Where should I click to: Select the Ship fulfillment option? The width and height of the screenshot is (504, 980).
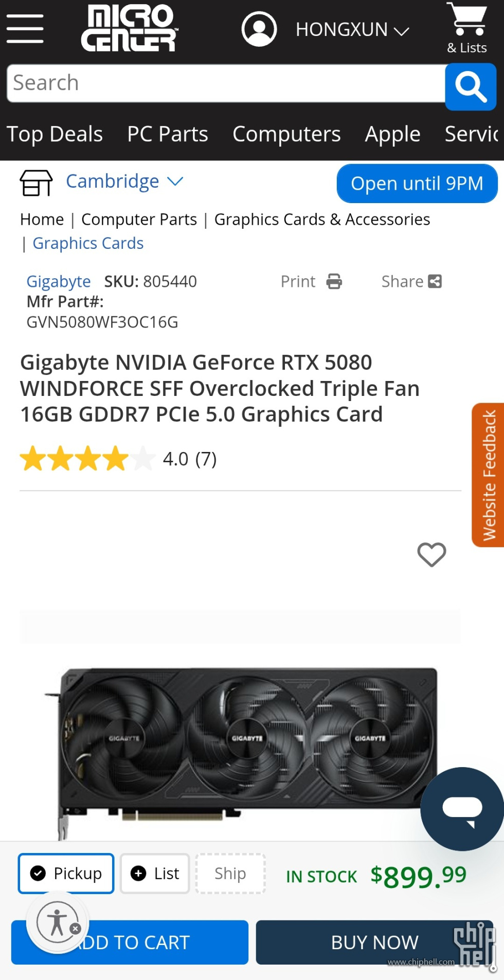(230, 874)
